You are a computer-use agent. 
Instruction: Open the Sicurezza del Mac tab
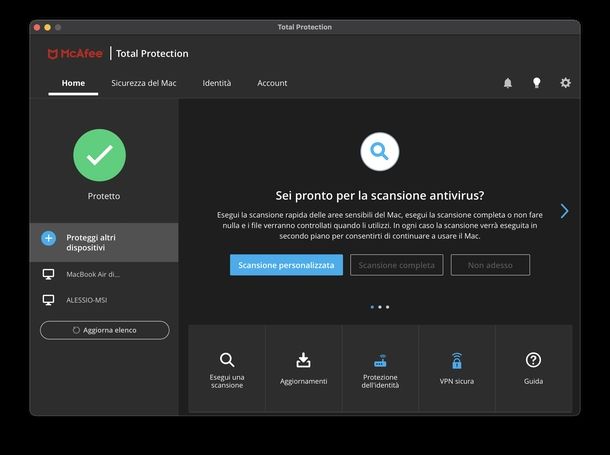(144, 83)
